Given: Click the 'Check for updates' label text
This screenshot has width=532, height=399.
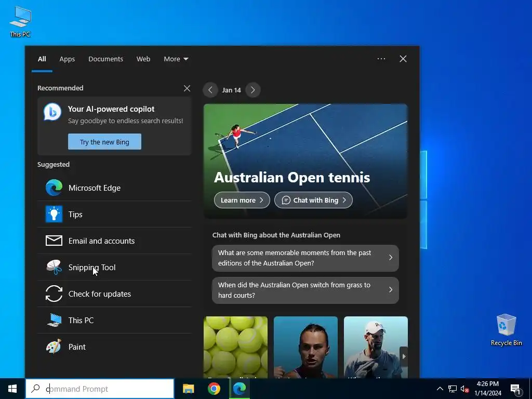Looking at the screenshot, I should tap(99, 294).
